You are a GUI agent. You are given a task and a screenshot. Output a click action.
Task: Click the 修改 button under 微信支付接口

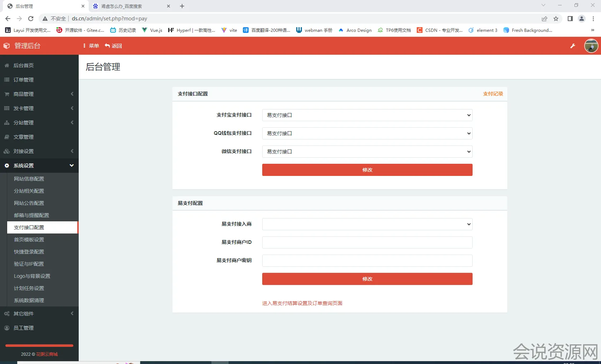367,170
